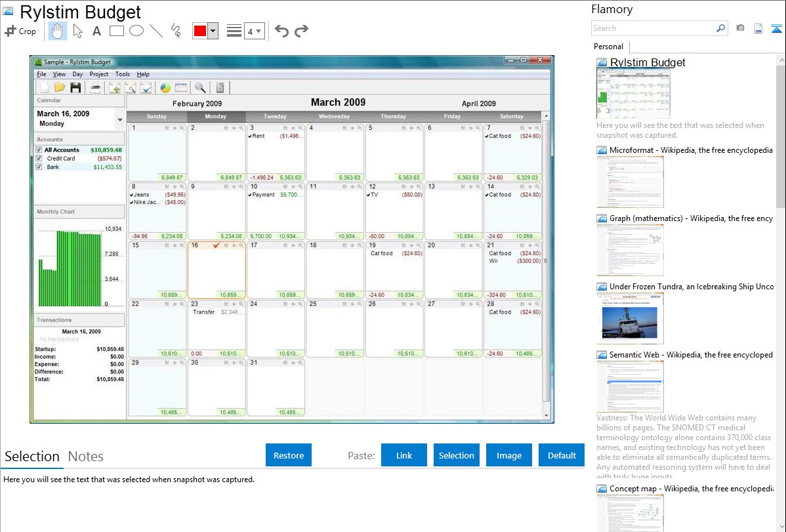Screen dimensions: 786x532
Task: Open the Microformat Wikipedia snapshot thumbnail
Action: [x=630, y=182]
